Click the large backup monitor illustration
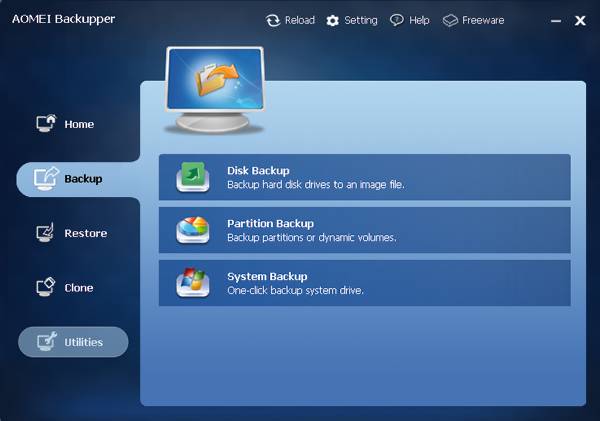 (x=215, y=90)
